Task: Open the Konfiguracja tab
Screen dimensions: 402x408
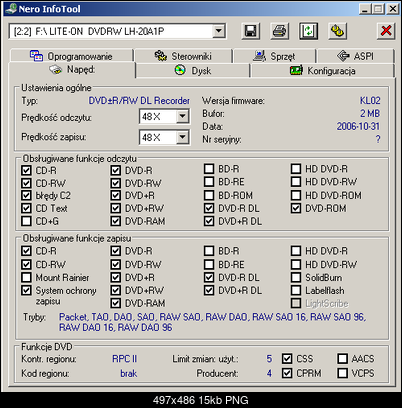Action: tap(323, 71)
